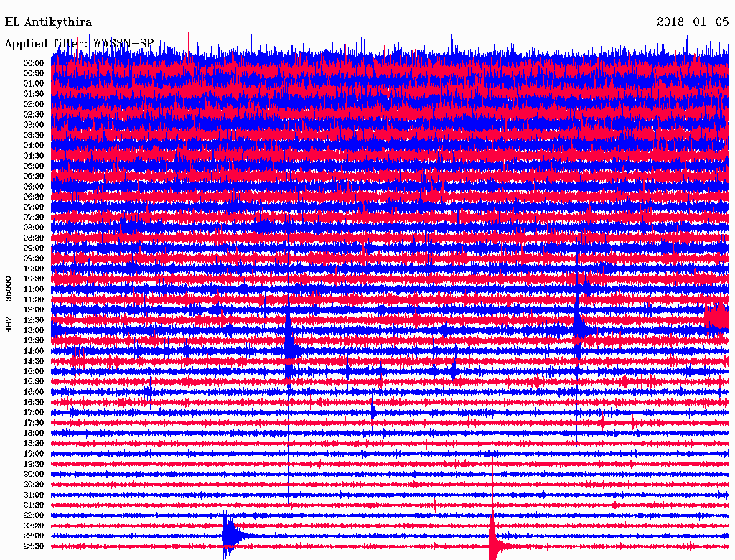
Task: Click the 05:30 time label
Action: [34, 176]
